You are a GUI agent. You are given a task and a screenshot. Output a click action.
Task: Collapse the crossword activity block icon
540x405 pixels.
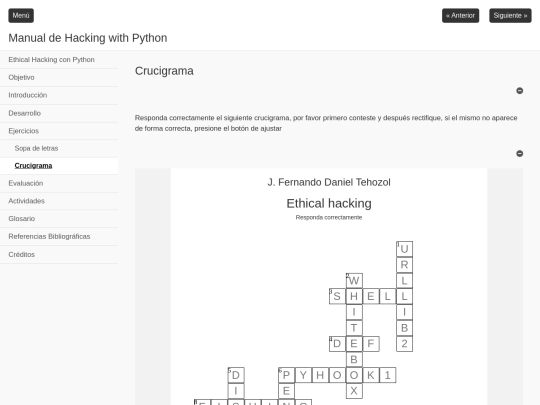[520, 153]
